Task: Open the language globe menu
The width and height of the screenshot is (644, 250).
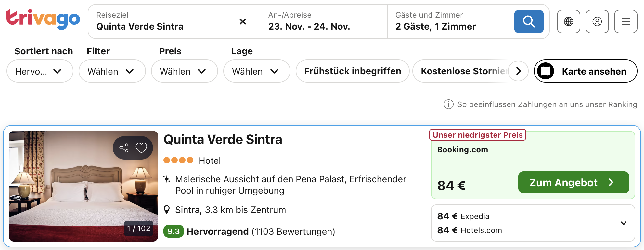Action: [x=568, y=21]
